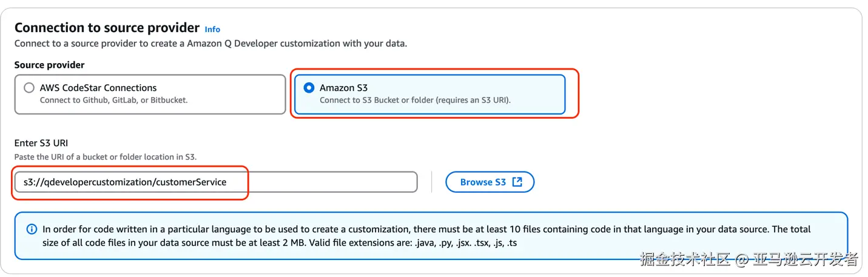Click the "AWS CodeStar Connections" option title

coord(98,88)
